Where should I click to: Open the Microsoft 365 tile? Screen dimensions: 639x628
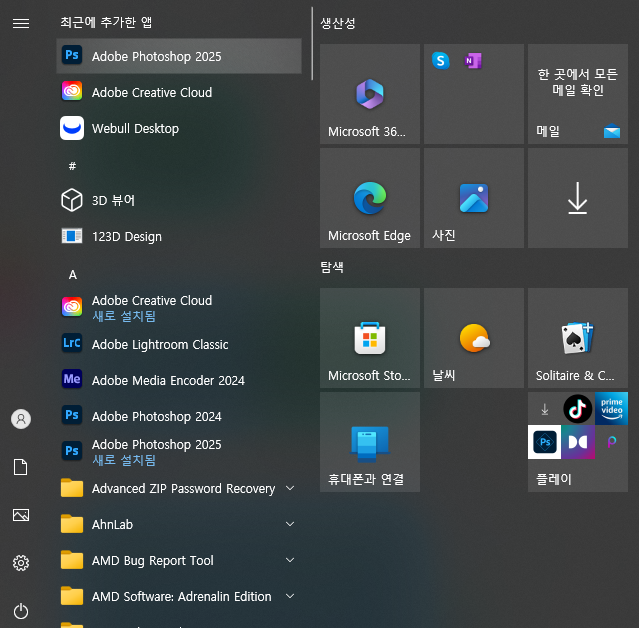click(370, 94)
